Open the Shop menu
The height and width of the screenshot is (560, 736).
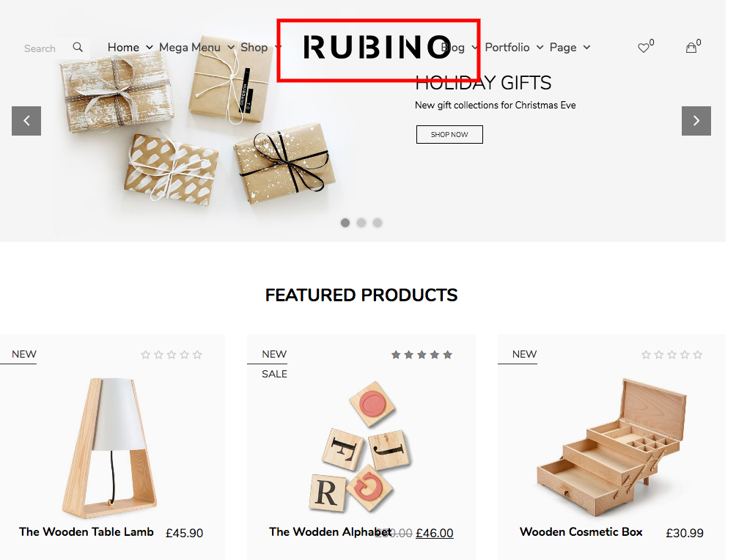tap(261, 48)
